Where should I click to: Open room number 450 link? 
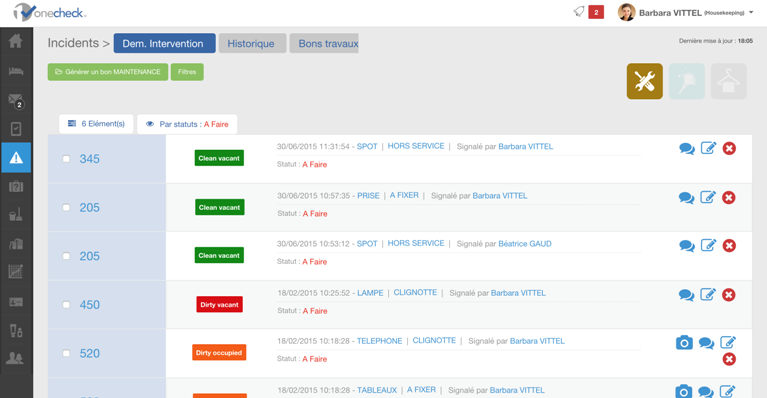(x=90, y=305)
